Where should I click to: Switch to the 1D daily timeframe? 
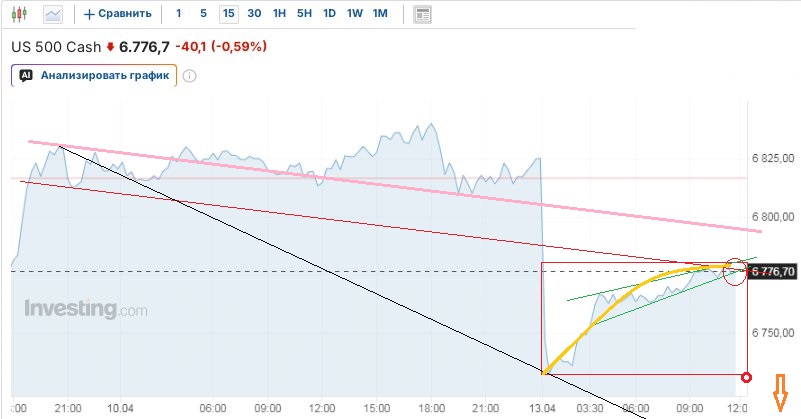click(x=329, y=14)
